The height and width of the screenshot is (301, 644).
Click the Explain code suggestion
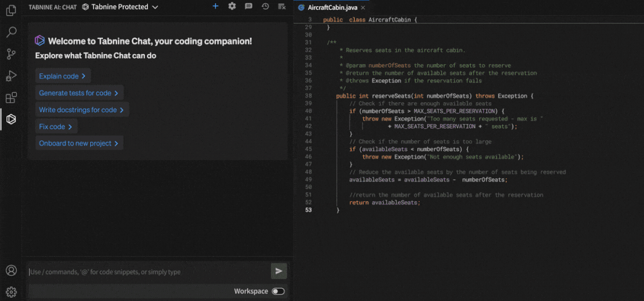coord(62,77)
